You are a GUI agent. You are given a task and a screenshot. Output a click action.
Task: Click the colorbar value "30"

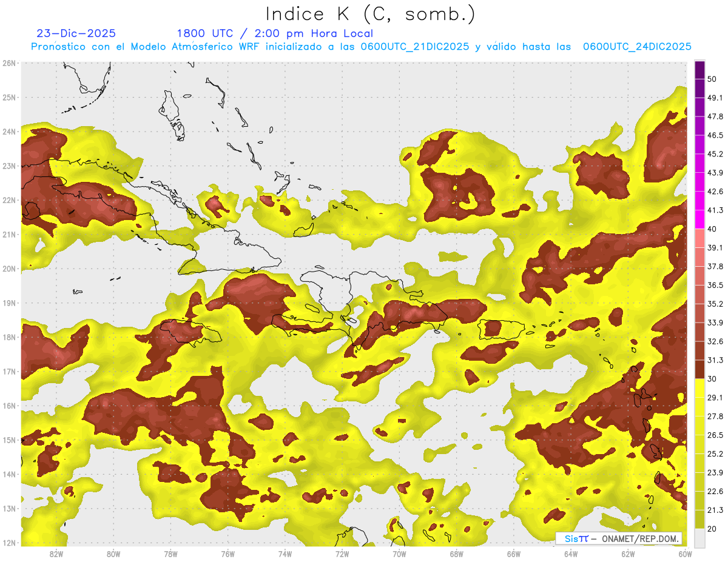point(712,379)
